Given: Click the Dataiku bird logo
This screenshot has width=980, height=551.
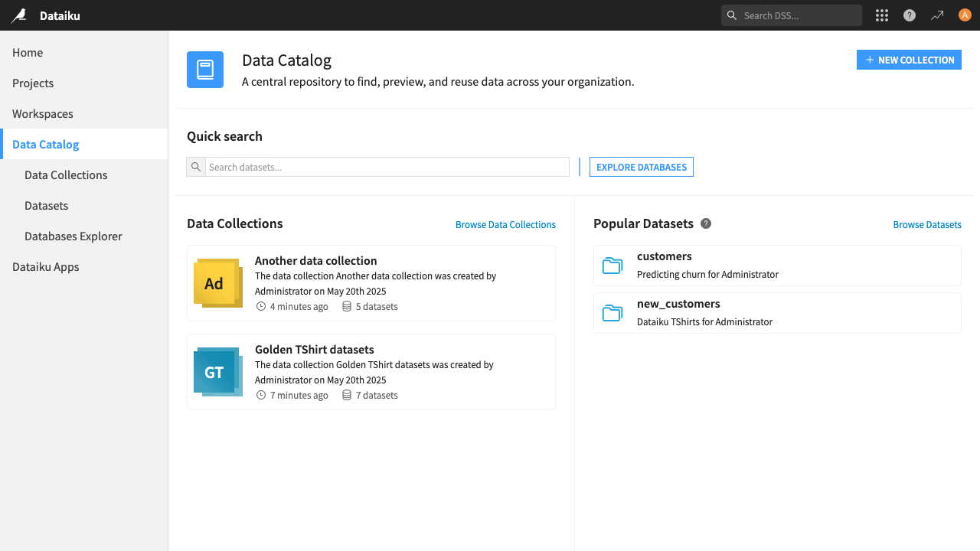Looking at the screenshot, I should click(19, 15).
